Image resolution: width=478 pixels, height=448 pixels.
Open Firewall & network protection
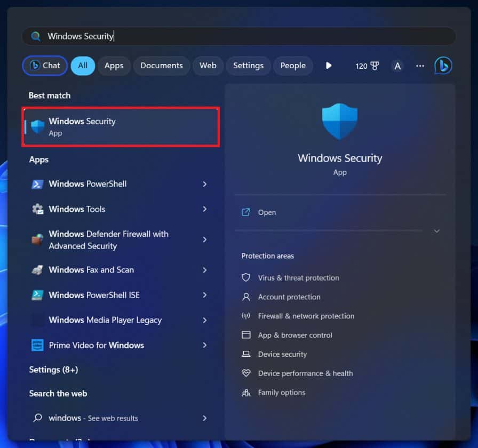306,316
